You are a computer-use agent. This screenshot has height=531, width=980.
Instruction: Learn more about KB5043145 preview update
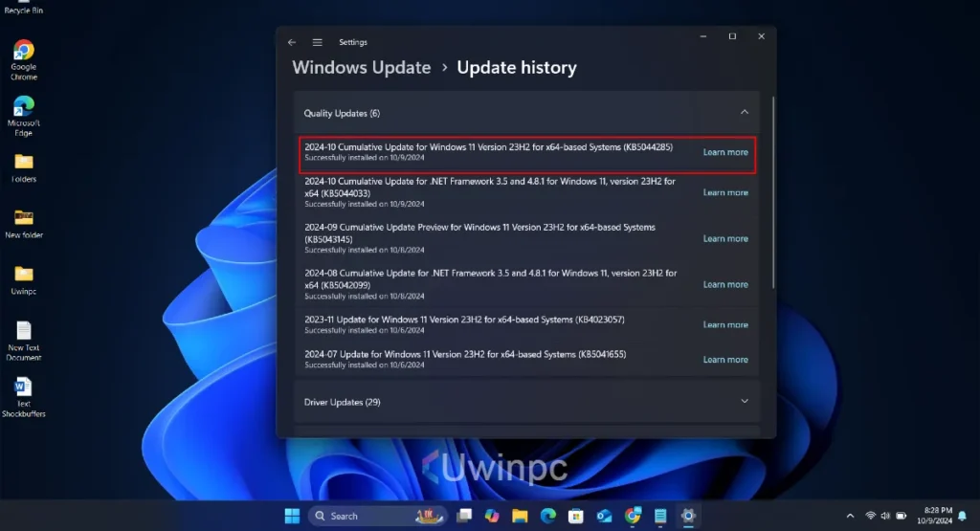[725, 238]
